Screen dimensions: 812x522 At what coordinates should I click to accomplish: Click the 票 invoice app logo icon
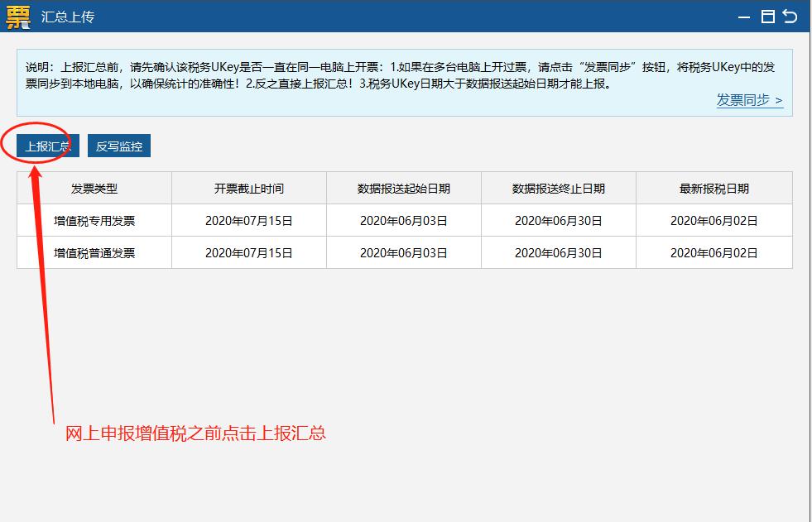pyautogui.click(x=17, y=16)
